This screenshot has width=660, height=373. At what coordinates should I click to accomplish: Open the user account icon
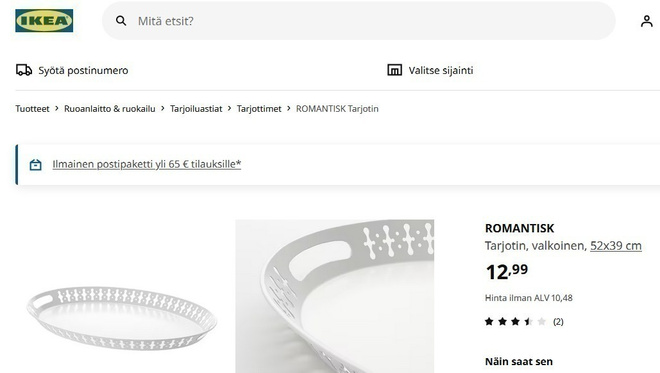pyautogui.click(x=647, y=21)
